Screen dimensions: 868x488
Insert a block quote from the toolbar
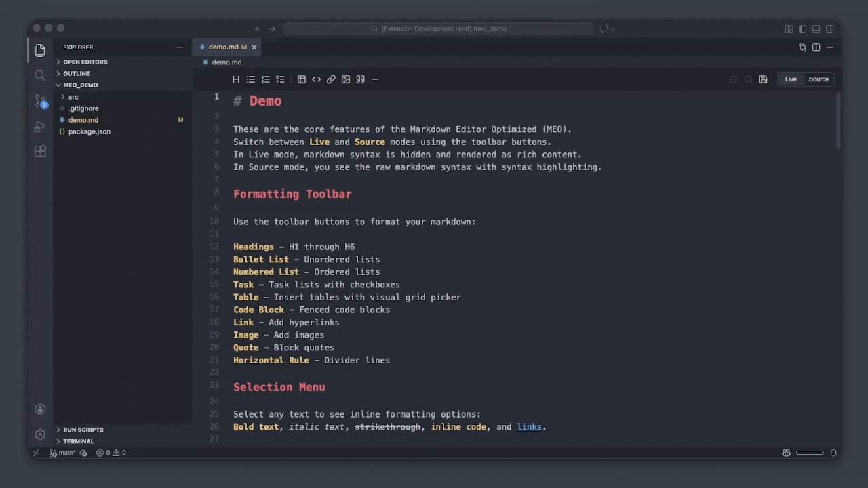click(x=360, y=79)
